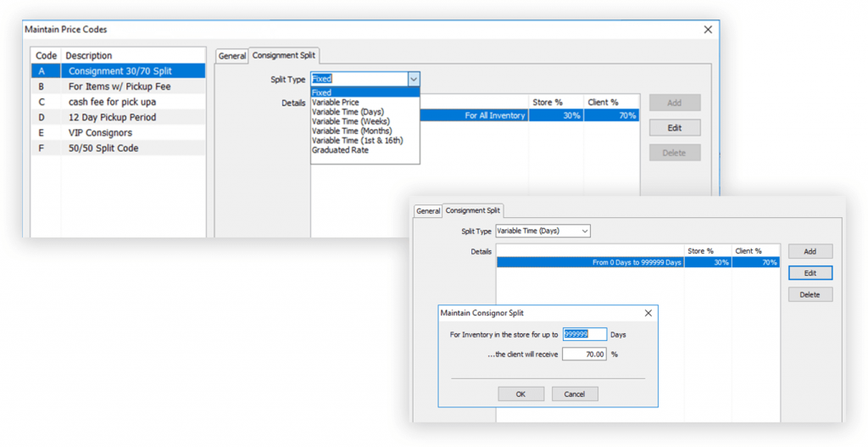Pick Variable Time (Weeks) option
The image size is (868, 447).
click(x=345, y=121)
